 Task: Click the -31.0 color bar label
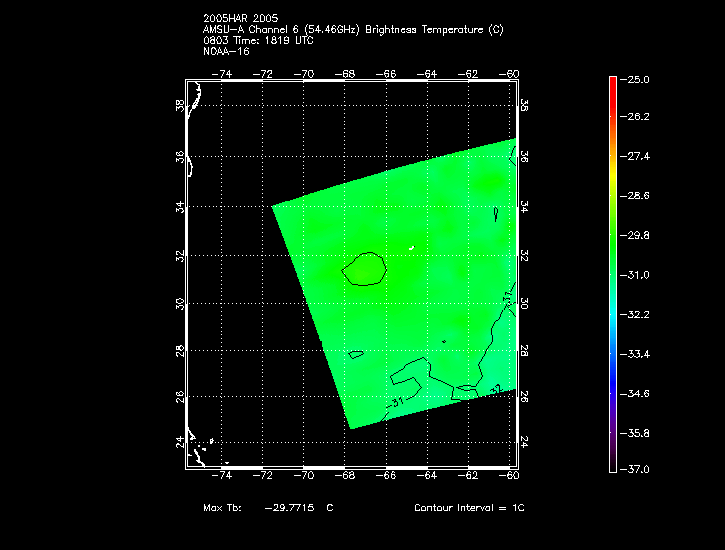coord(638,274)
